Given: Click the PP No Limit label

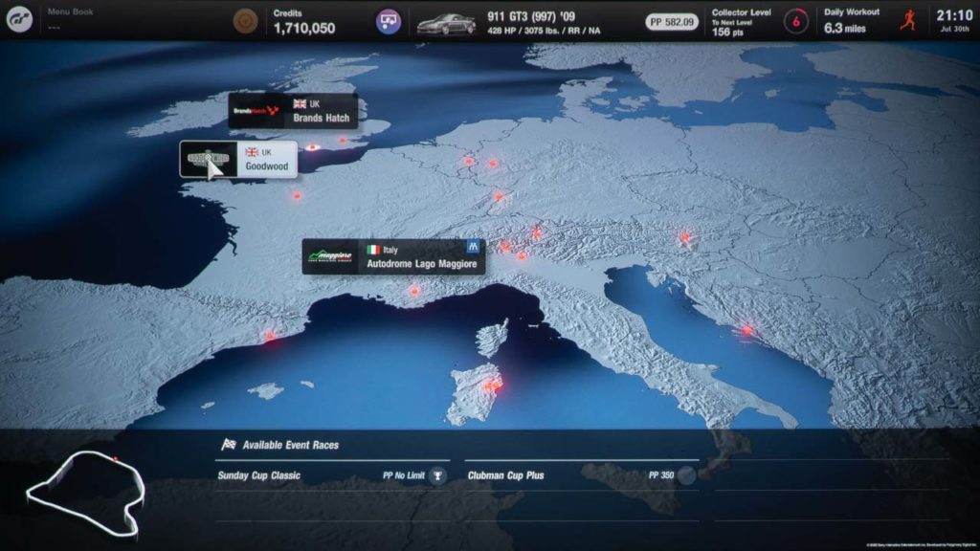Looking at the screenshot, I should tap(404, 475).
